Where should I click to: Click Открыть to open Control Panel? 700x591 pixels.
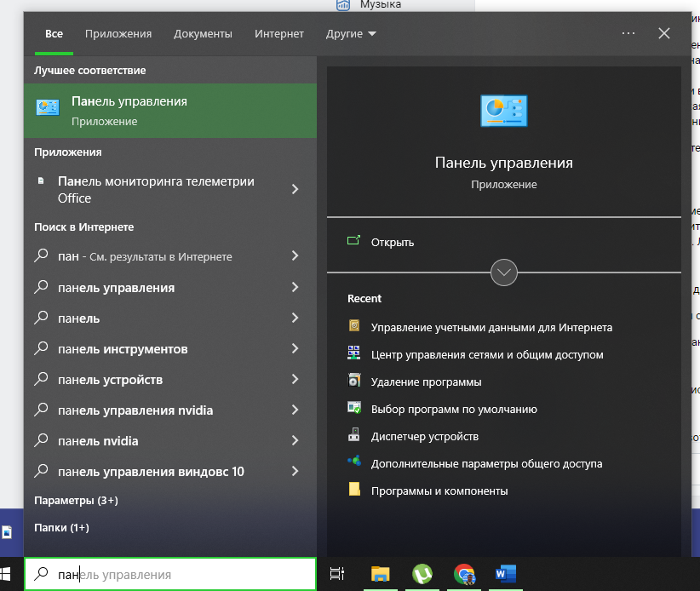tap(393, 243)
